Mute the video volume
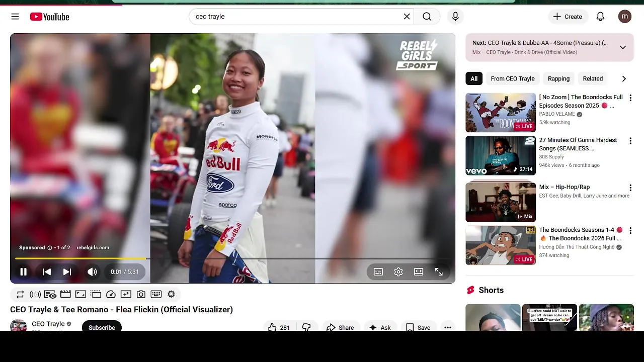 [92, 271]
